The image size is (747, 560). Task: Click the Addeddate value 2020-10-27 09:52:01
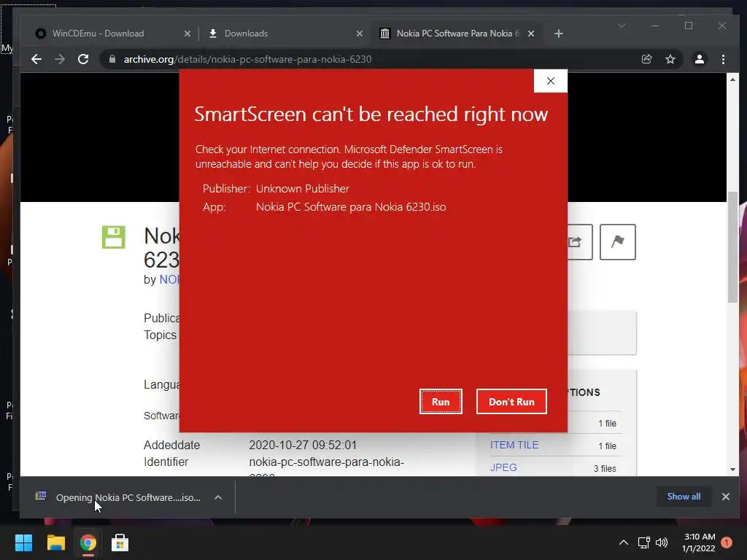click(x=303, y=445)
